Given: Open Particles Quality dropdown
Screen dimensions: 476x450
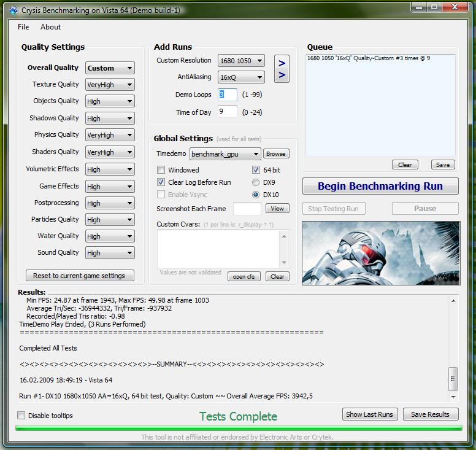Looking at the screenshot, I should coord(110,220).
